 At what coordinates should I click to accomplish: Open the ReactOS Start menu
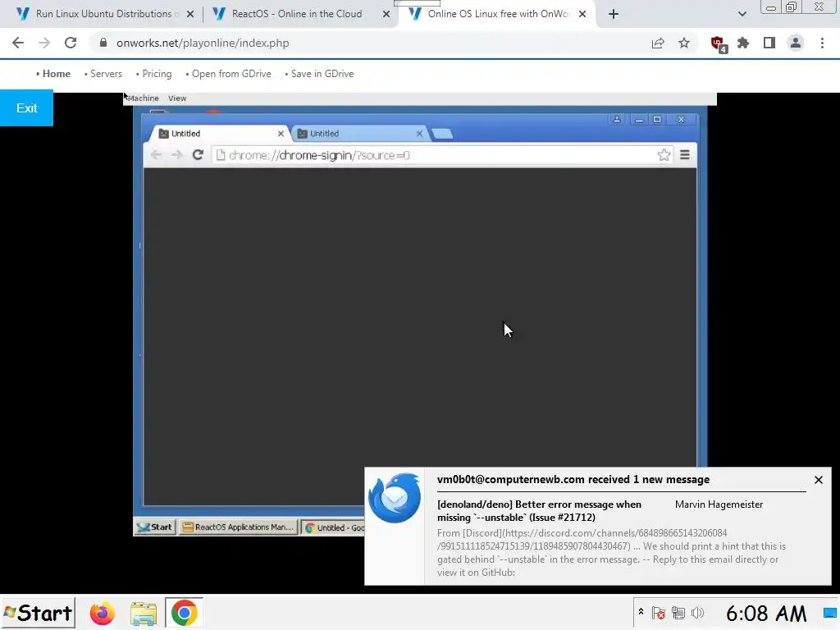coord(154,527)
